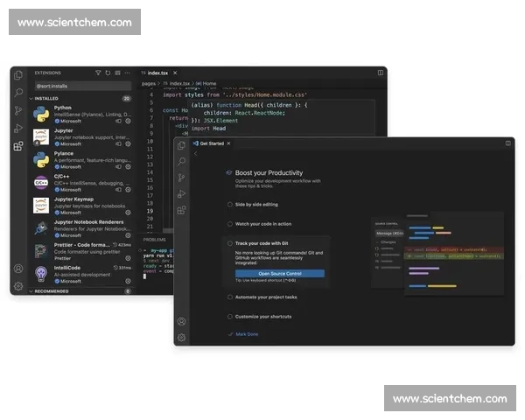Close the index.tsx tab

click(175, 73)
